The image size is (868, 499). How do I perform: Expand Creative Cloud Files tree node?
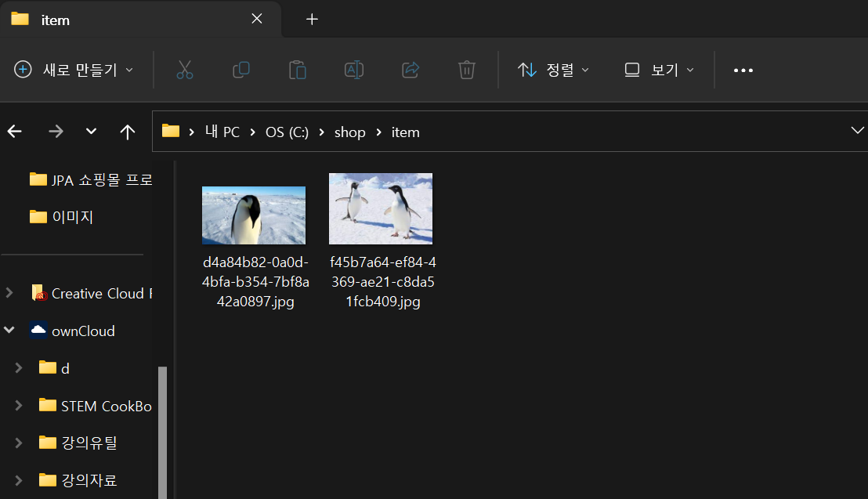pos(9,292)
